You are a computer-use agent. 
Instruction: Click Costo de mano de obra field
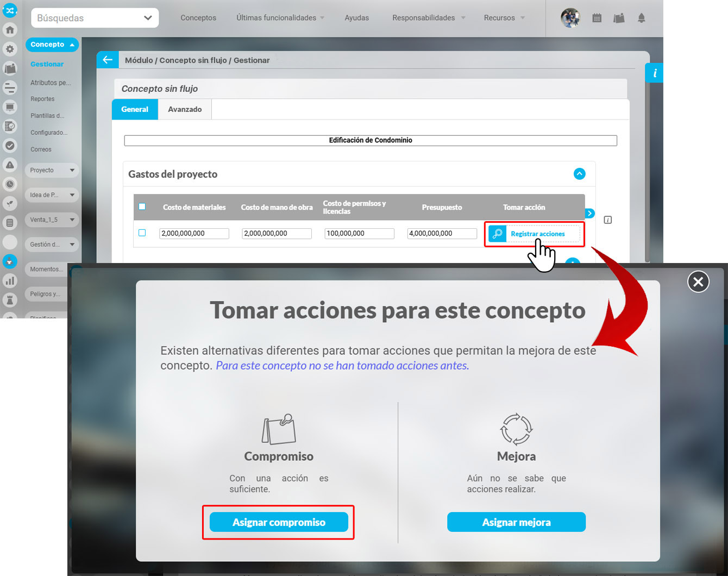pyautogui.click(x=277, y=233)
